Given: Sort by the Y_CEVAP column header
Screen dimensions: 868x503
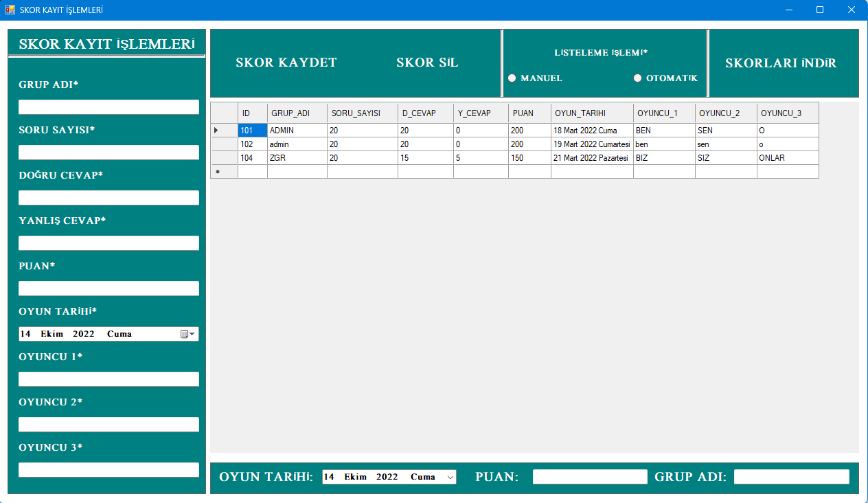Looking at the screenshot, I should tap(481, 113).
